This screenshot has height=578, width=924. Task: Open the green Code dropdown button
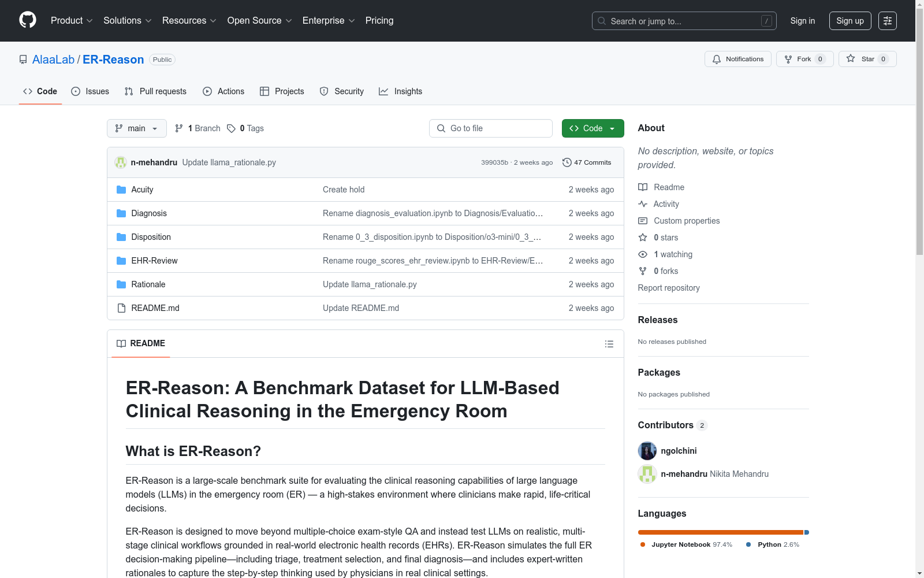tap(593, 128)
